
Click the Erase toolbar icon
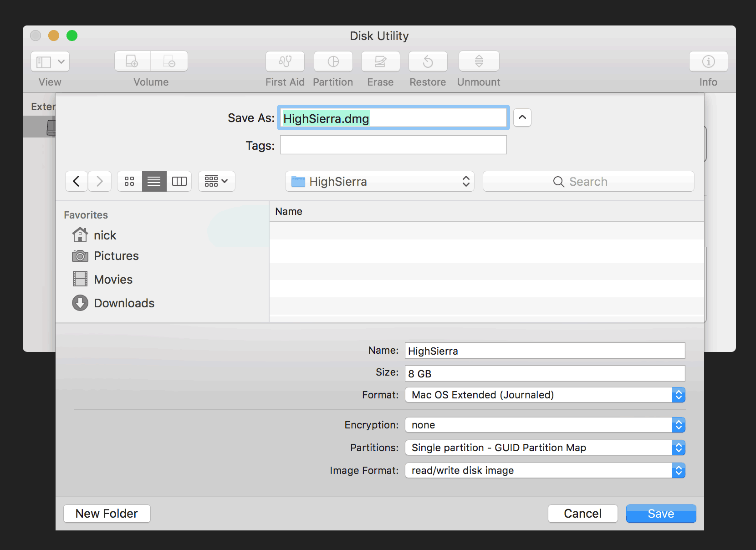tap(381, 61)
